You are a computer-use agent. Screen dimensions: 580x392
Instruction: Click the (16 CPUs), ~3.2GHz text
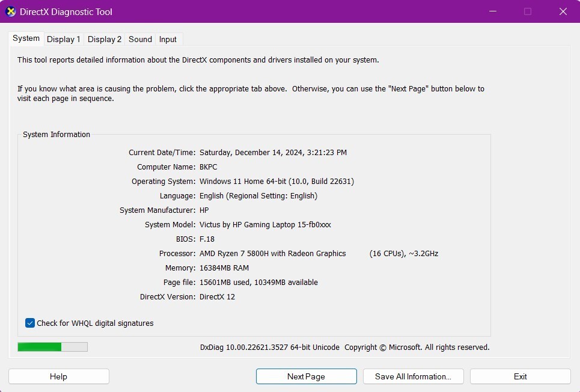(x=404, y=254)
